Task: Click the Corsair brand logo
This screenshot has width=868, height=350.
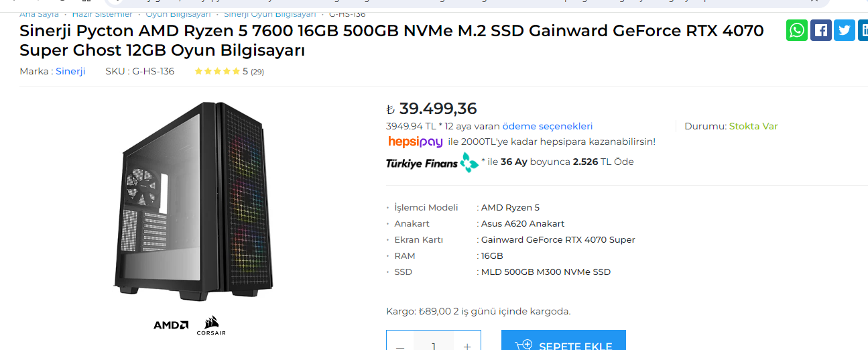Action: coord(211,325)
